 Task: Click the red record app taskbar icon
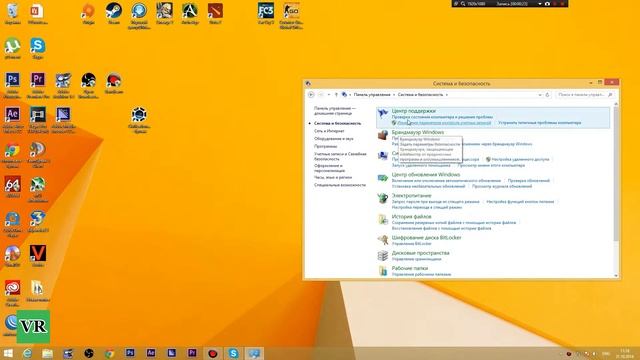[x=213, y=353]
